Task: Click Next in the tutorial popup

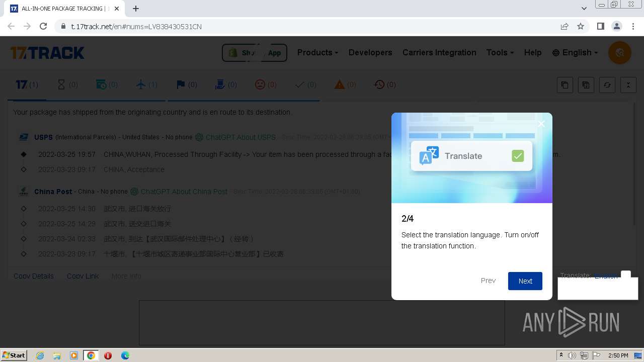Action: [x=525, y=281]
